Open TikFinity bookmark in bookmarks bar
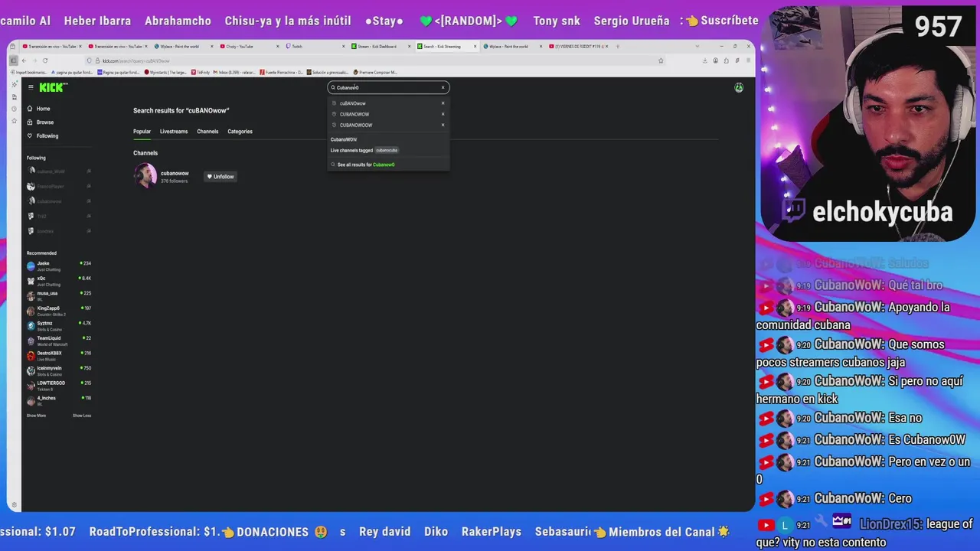Image resolution: width=980 pixels, height=551 pixels. [x=201, y=73]
